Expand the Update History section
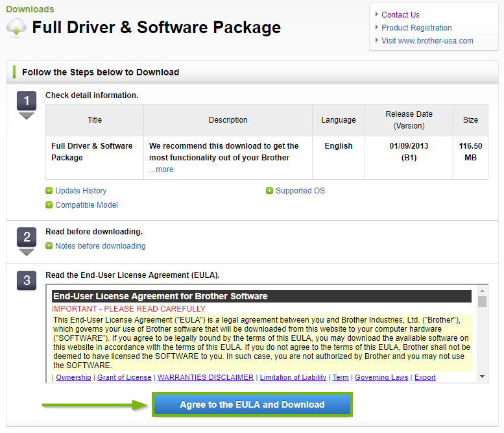The image size is (504, 433). coord(80,191)
